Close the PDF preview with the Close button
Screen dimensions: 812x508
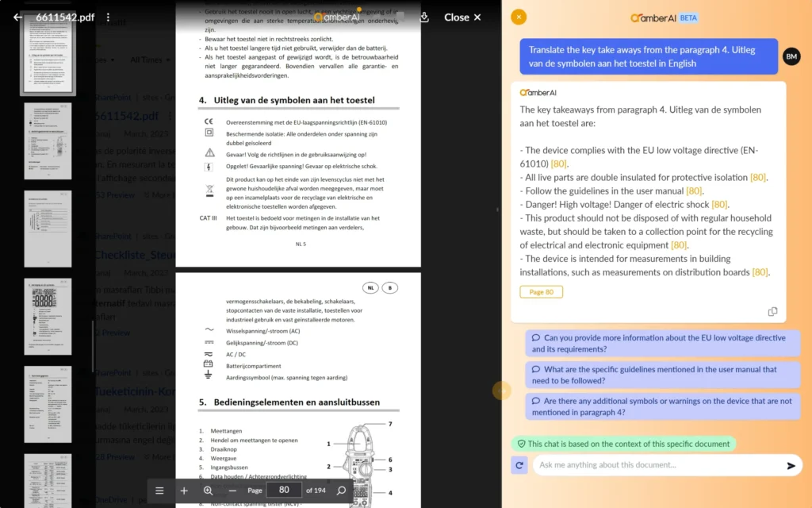coord(462,17)
